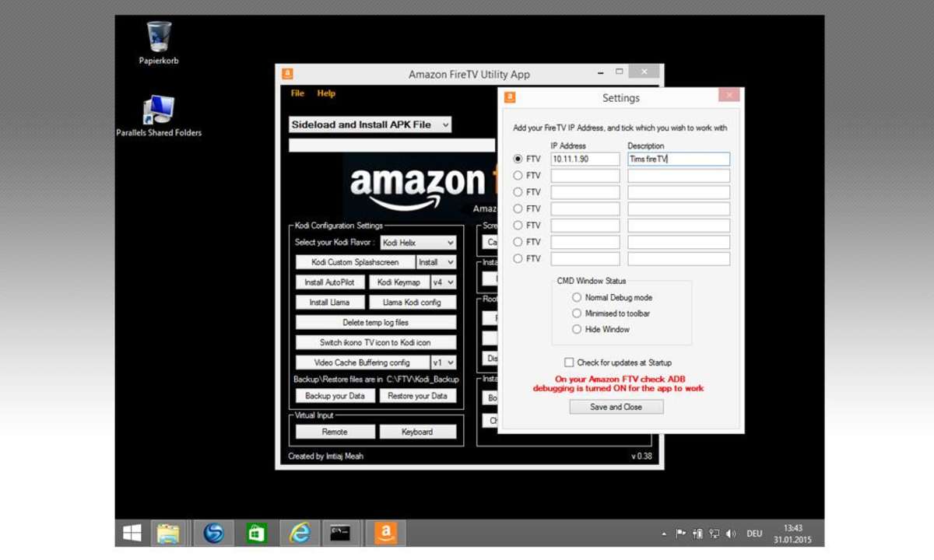This screenshot has height=560, width=934.
Task: Click the DEU language indicator
Action: tap(754, 534)
